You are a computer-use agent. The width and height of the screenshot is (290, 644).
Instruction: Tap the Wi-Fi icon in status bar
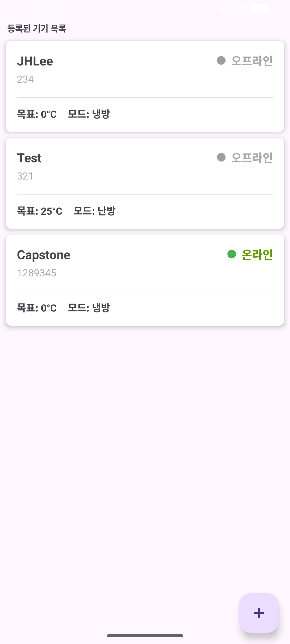pos(241,9)
